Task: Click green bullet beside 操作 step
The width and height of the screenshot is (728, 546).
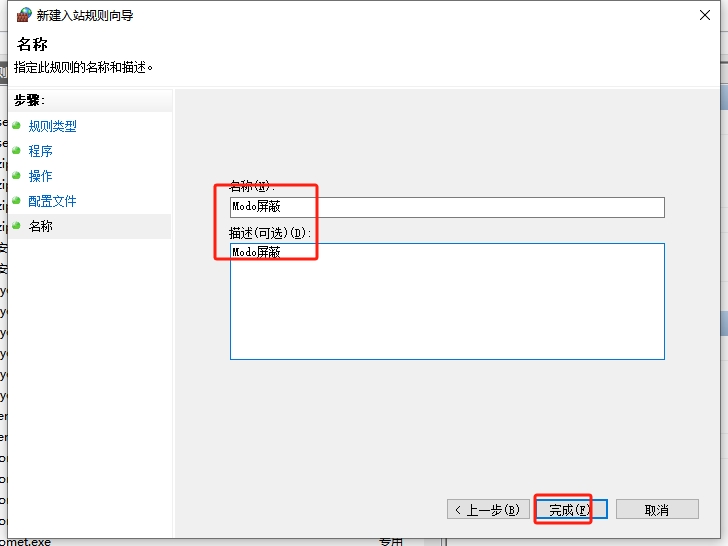Action: tap(16, 176)
